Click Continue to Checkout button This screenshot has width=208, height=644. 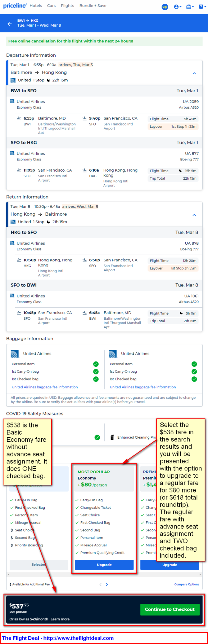(x=170, y=609)
